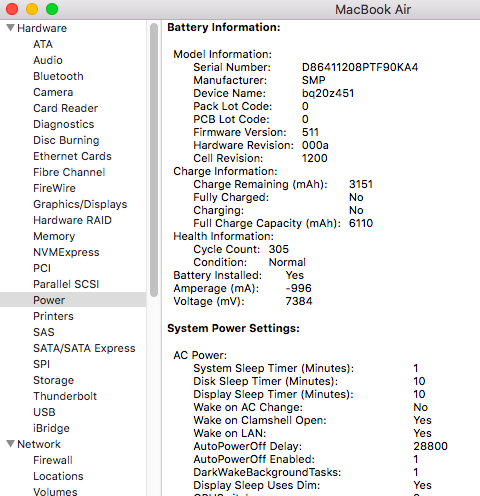Minimize window with the yellow button
Image resolution: width=480 pixels, height=496 pixels.
[32, 9]
